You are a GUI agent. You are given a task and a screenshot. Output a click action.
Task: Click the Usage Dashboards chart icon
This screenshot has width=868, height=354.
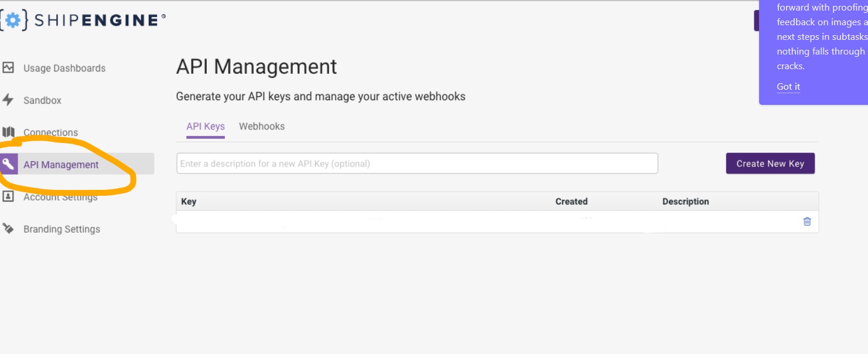pos(8,67)
